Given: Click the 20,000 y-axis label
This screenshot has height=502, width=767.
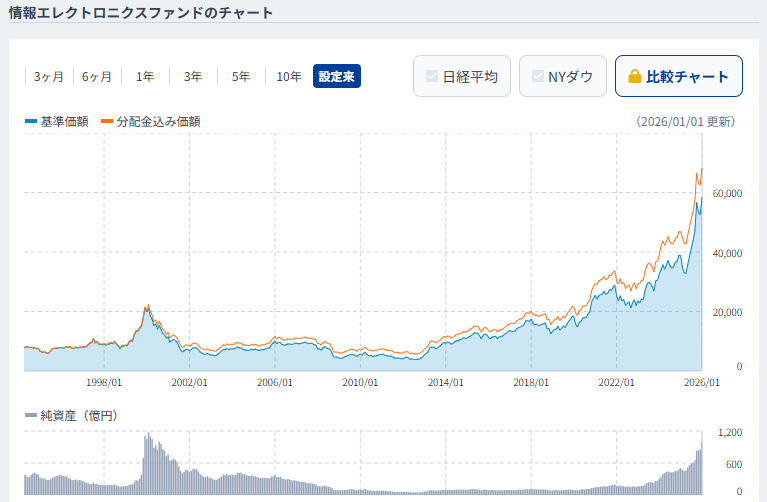Looking at the screenshot, I should 727,312.
